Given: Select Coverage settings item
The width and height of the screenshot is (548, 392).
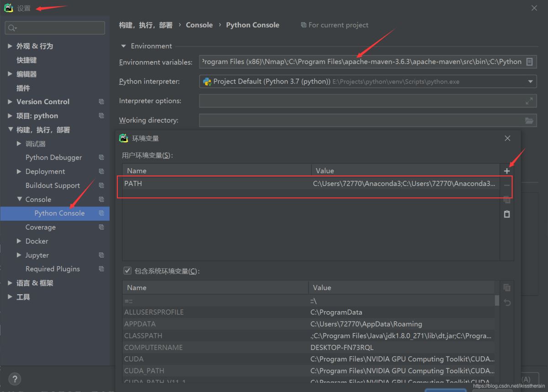Looking at the screenshot, I should pyautogui.click(x=40, y=227).
